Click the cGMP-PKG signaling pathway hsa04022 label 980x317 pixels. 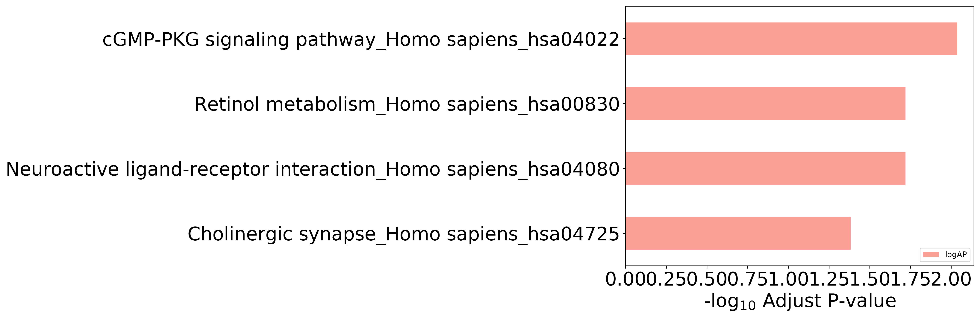pyautogui.click(x=361, y=40)
